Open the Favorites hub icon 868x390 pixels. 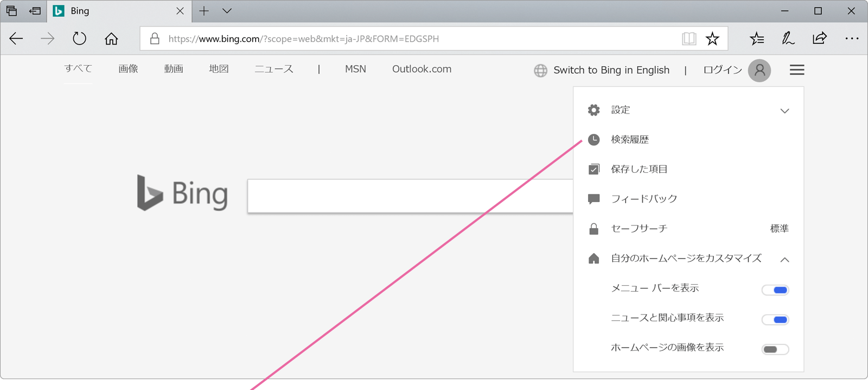click(757, 39)
